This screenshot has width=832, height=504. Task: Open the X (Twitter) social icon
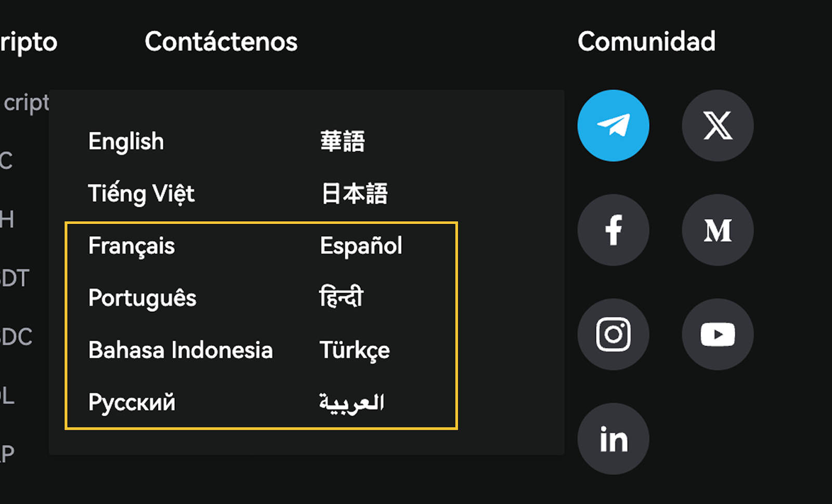pos(718,126)
